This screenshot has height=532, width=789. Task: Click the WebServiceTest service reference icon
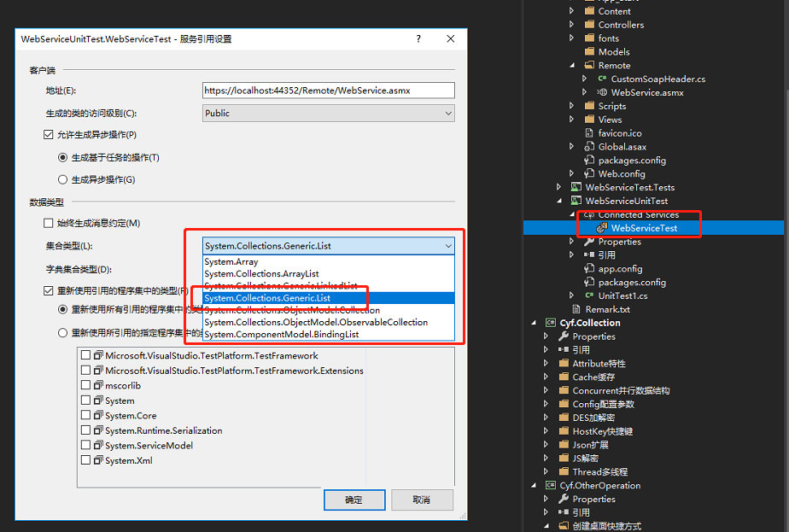(x=602, y=228)
